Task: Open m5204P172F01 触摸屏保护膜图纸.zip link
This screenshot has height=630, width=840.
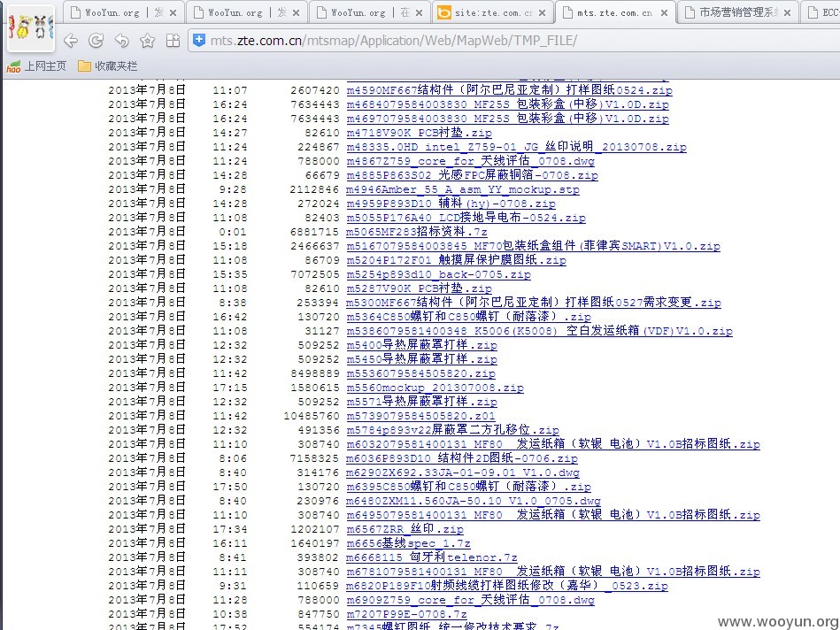Action: 457,260
